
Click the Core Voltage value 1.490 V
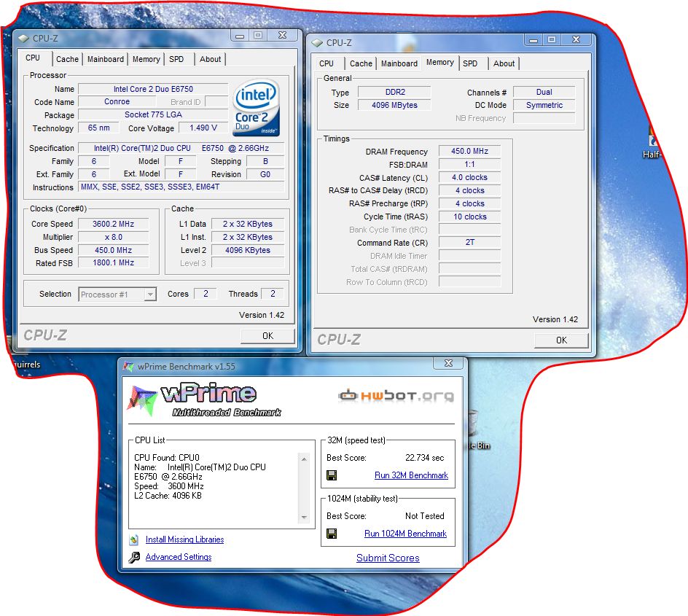pos(203,128)
